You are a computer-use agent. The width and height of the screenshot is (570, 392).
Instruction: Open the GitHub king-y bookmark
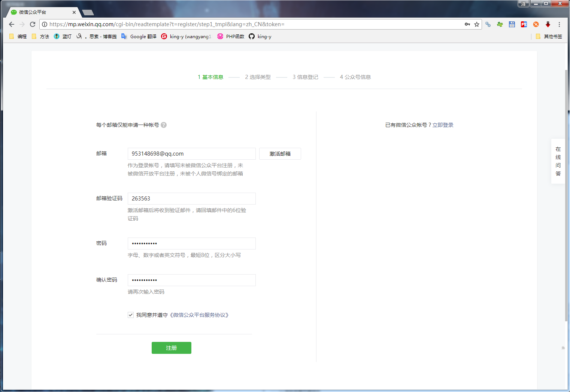[x=260, y=36]
